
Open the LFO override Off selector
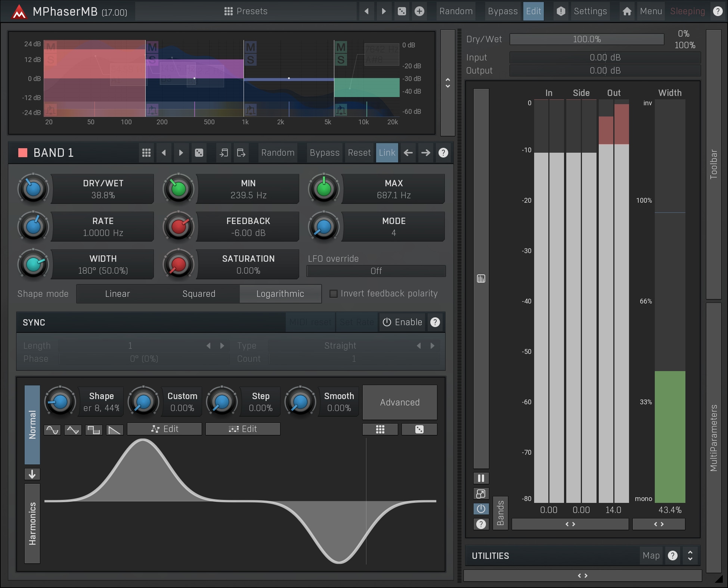(376, 271)
